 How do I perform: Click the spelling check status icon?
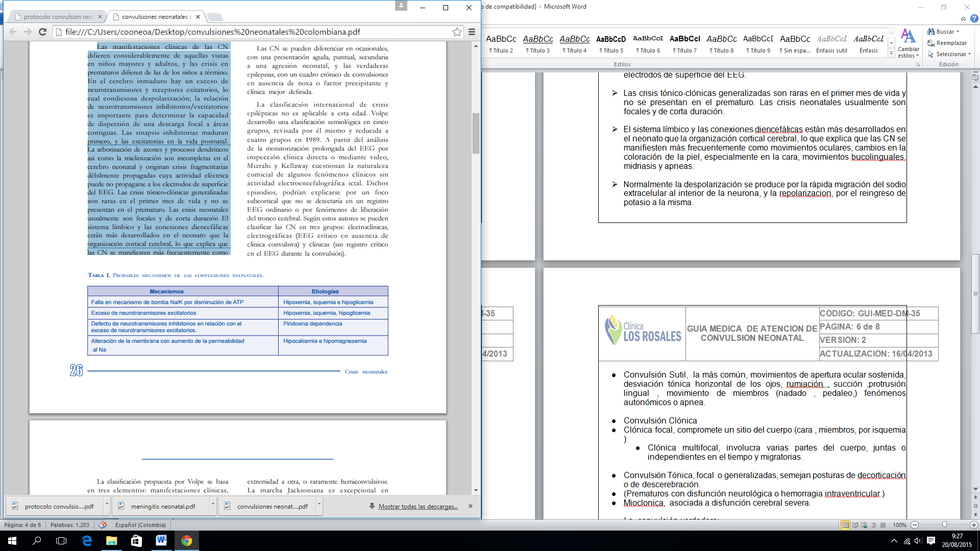pyautogui.click(x=103, y=525)
